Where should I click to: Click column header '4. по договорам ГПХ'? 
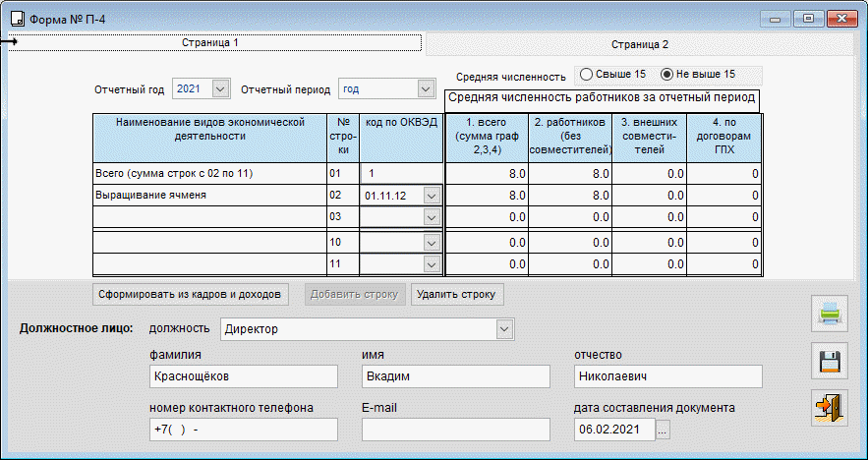pos(723,139)
